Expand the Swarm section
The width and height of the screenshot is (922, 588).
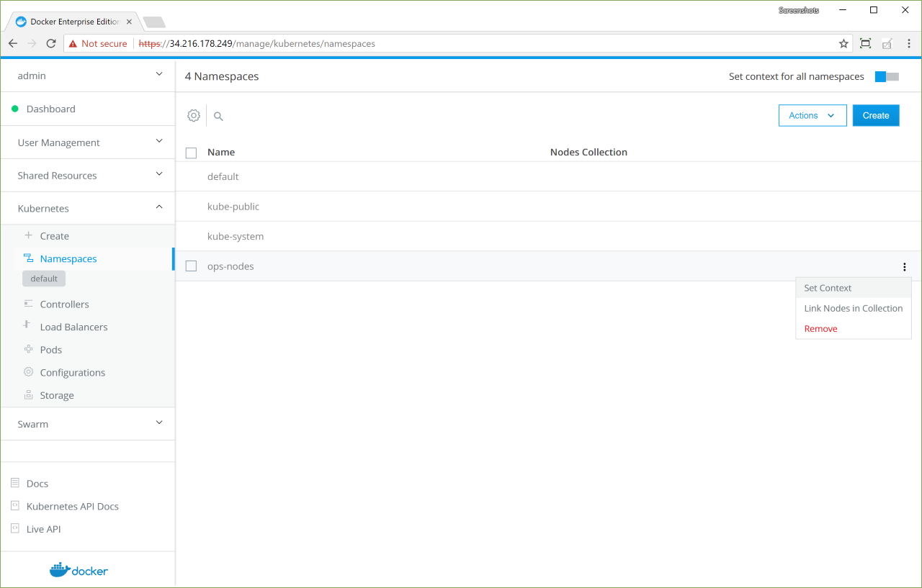tap(87, 424)
